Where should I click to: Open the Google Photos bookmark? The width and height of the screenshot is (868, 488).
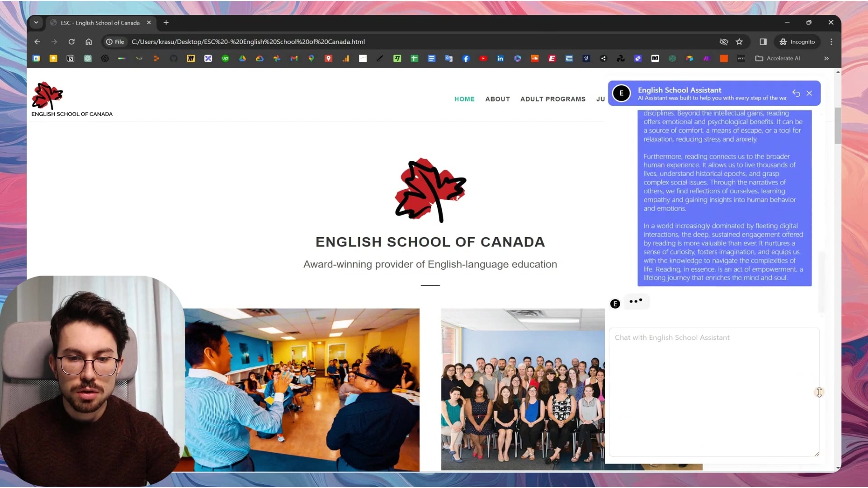277,58
